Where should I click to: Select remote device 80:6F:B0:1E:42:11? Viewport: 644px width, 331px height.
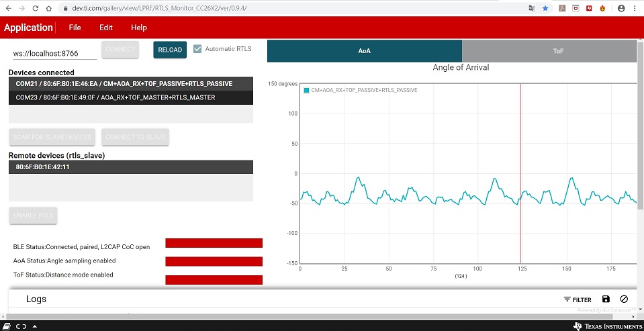130,167
